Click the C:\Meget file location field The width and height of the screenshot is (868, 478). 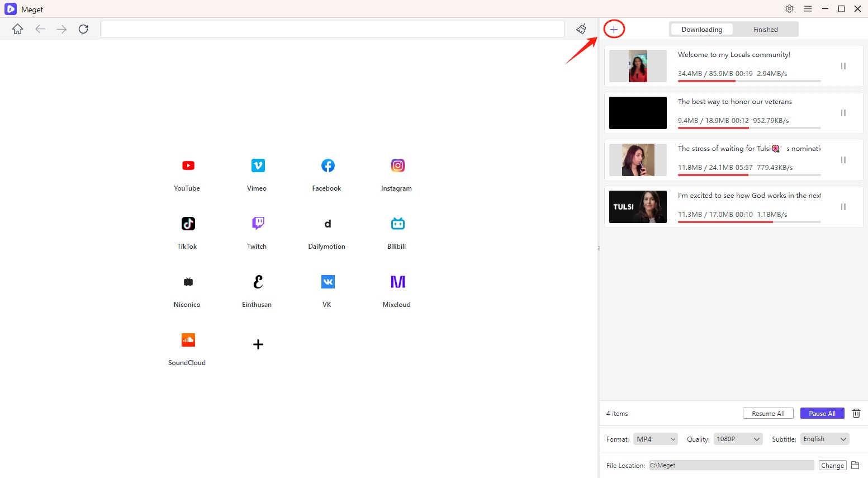point(731,465)
